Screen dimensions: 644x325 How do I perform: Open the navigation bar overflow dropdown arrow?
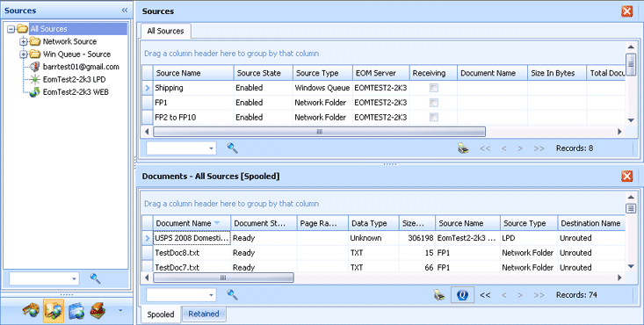(120, 311)
